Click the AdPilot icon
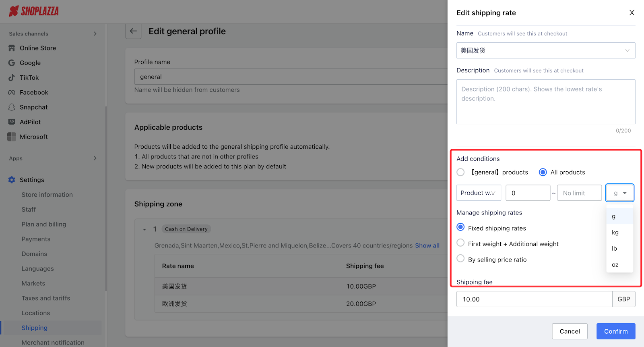 click(x=12, y=122)
